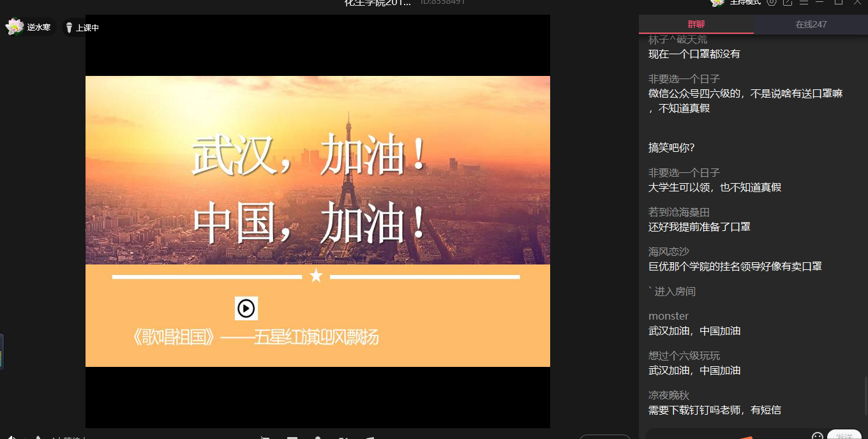Click username 若到沧海桑田 in chat
The width and height of the screenshot is (868, 439).
678,212
